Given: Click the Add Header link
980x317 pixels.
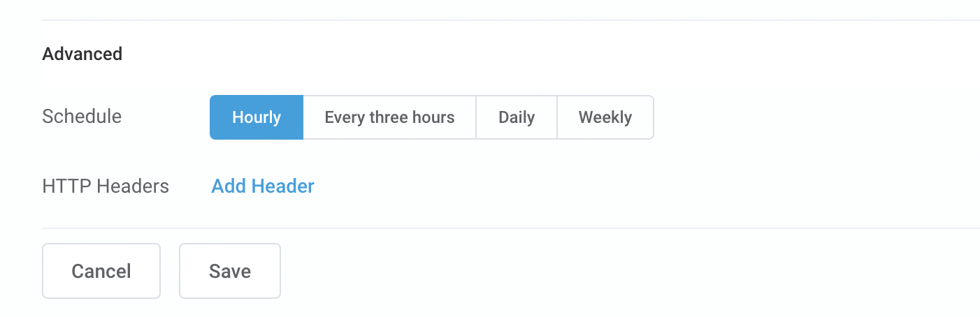Looking at the screenshot, I should point(263,186).
